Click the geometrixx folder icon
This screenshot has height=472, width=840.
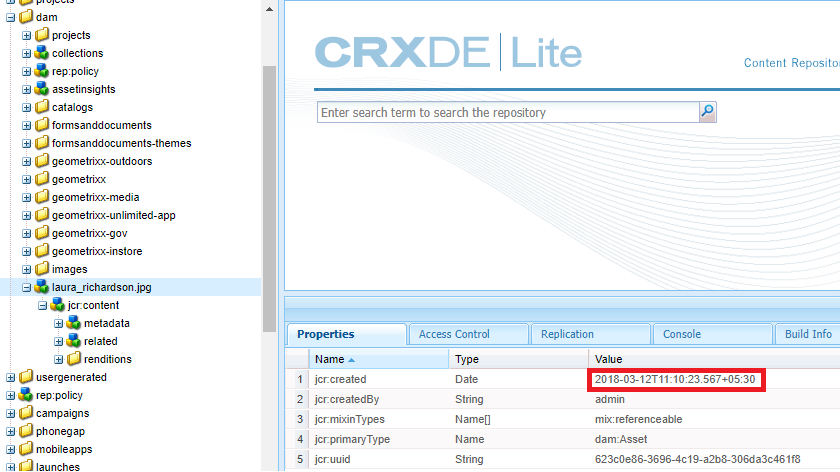[42, 179]
